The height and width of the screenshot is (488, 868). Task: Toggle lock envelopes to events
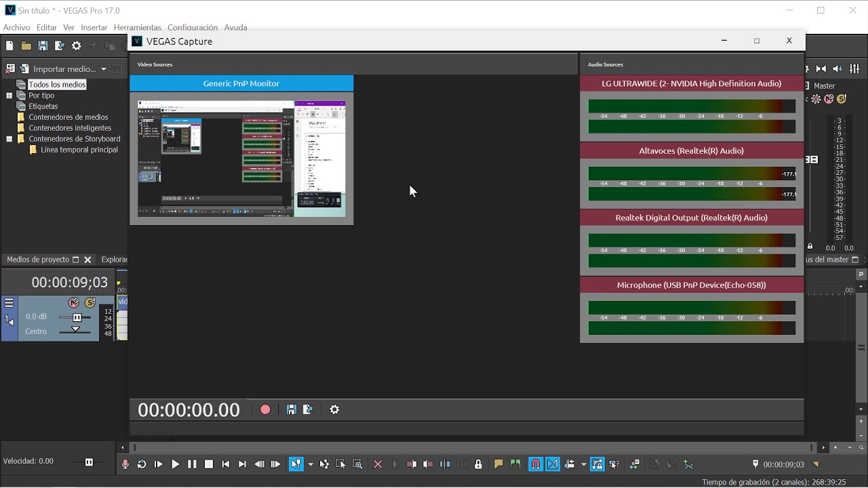(x=597, y=464)
